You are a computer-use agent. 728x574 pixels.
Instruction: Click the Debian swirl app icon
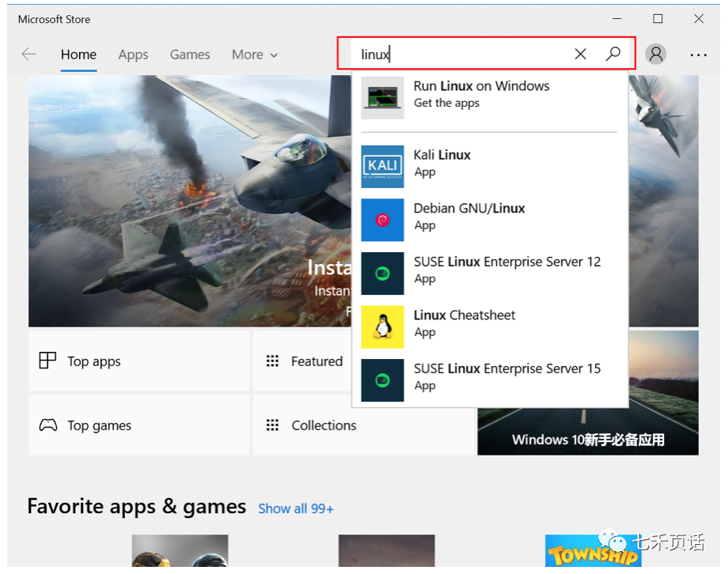[382, 220]
